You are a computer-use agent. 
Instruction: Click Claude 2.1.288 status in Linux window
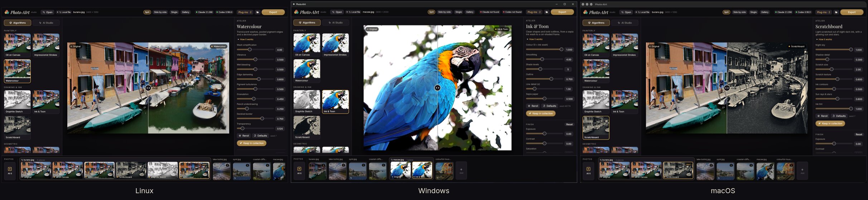(x=204, y=12)
